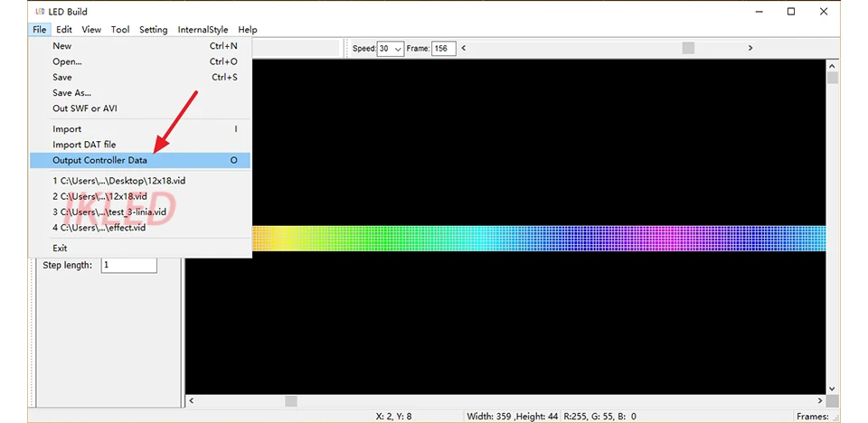Click the LED Build title bar icon
Viewport: 868px width, 423px height.
(x=40, y=12)
